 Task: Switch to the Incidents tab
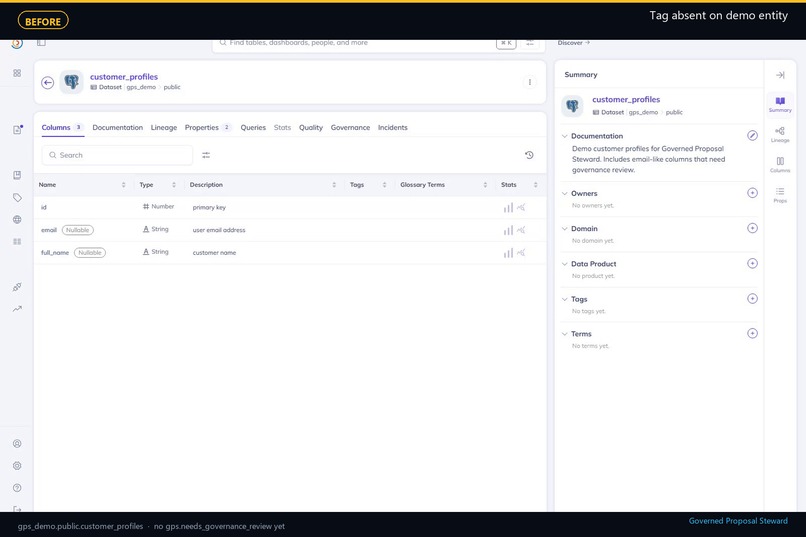(393, 127)
